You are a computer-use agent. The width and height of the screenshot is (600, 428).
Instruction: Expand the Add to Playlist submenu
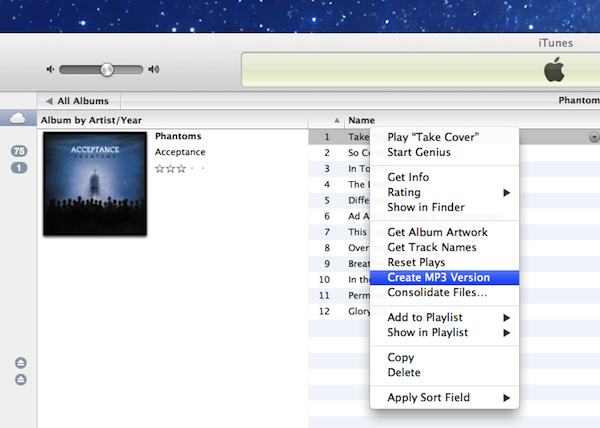tap(444, 317)
